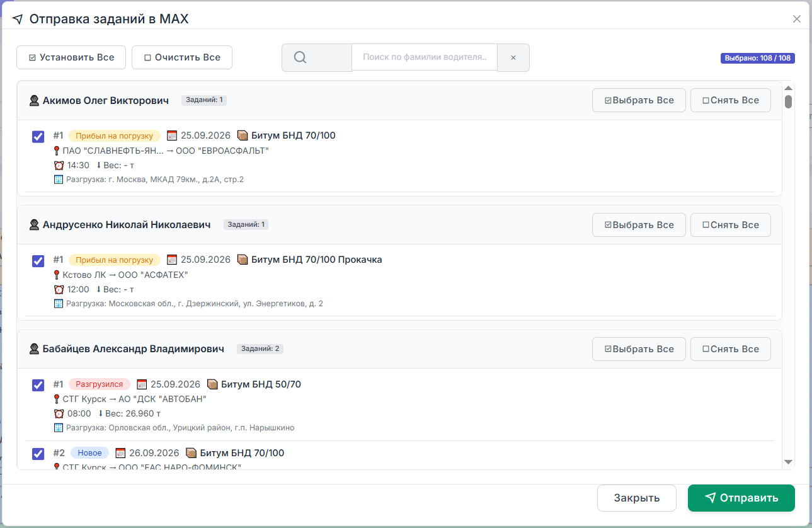Click alarm clock icon next to 14:30
Viewport: 812px width, 528px height.
click(x=59, y=166)
